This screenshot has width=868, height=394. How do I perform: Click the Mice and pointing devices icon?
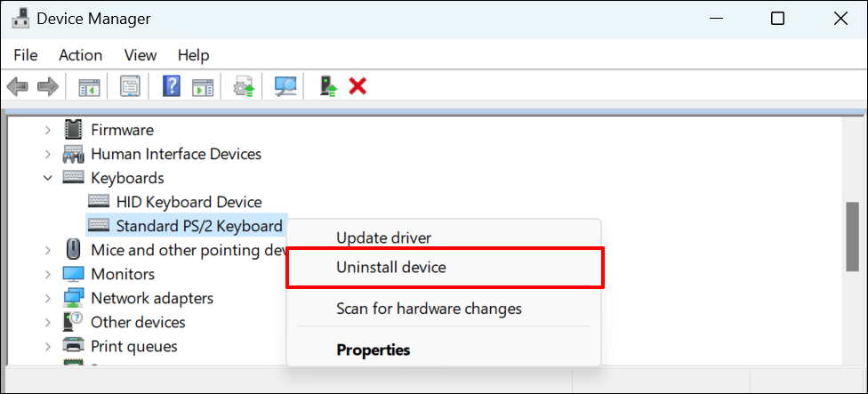click(x=73, y=249)
